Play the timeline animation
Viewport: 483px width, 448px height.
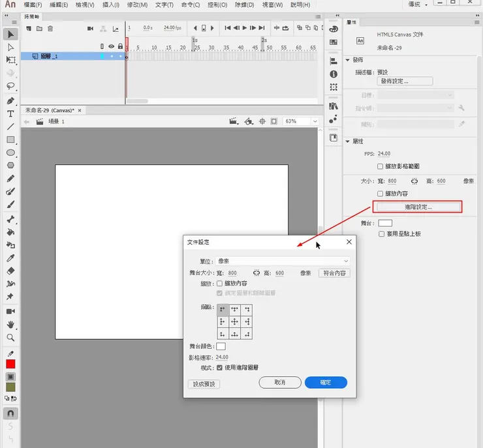click(245, 28)
